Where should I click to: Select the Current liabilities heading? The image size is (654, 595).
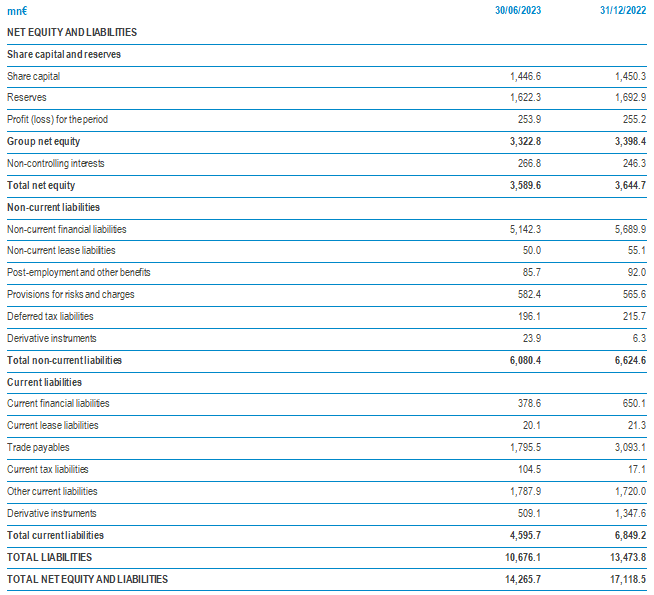pos(44,382)
